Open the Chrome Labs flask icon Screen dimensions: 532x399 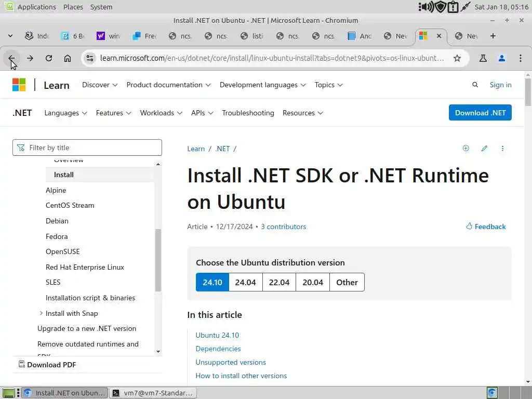point(483,58)
